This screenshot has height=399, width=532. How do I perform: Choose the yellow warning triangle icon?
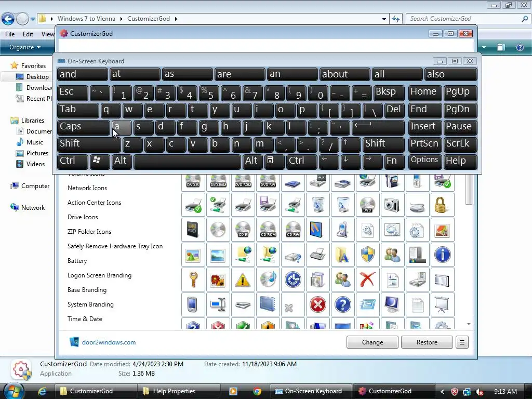click(243, 280)
